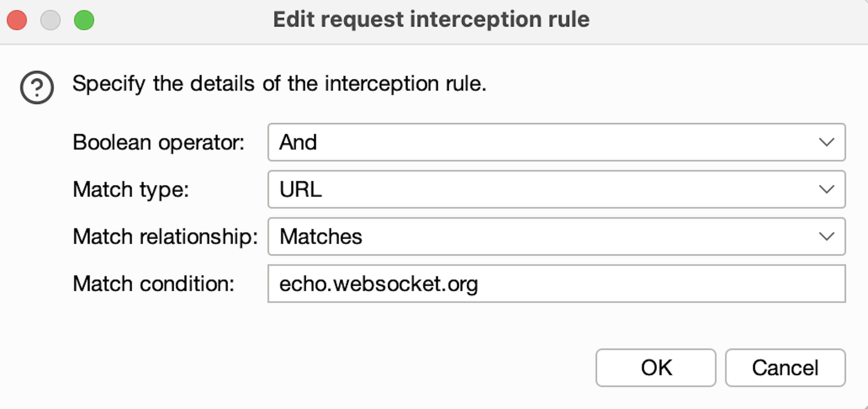Click the echo.websocket.org text
Viewport: 868px width, 409px height.
378,284
